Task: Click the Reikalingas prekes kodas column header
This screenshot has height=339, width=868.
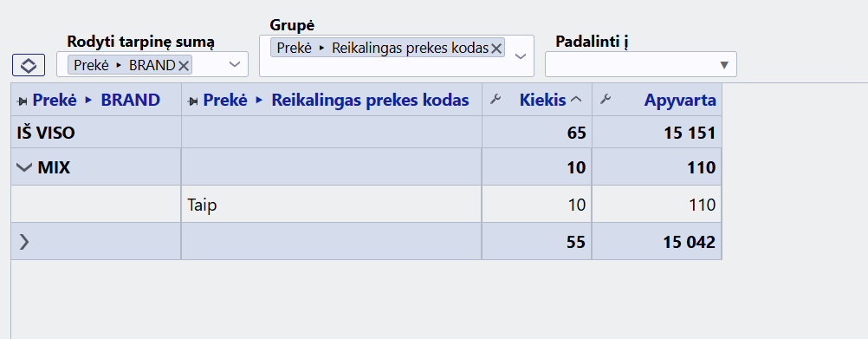Action: click(x=336, y=101)
